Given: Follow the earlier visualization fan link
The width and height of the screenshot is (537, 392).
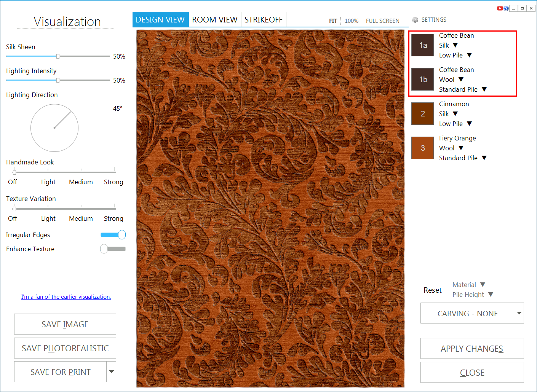Looking at the screenshot, I should pyautogui.click(x=66, y=297).
